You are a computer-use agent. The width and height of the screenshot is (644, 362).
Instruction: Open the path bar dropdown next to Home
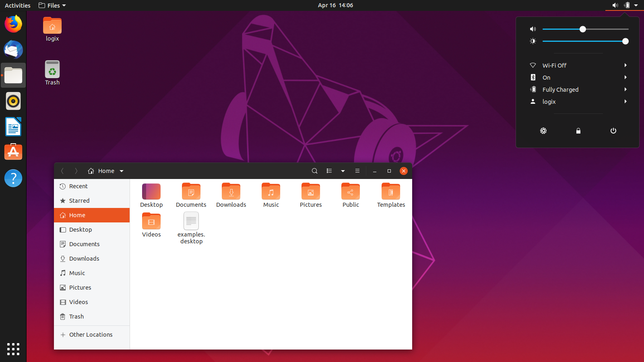[x=122, y=171]
